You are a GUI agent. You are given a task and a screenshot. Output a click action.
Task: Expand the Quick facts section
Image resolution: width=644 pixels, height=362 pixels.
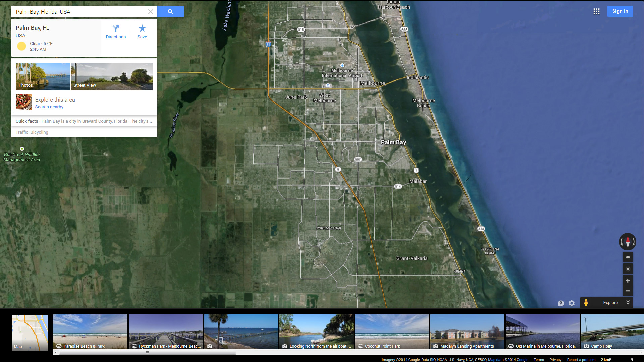coord(84,121)
